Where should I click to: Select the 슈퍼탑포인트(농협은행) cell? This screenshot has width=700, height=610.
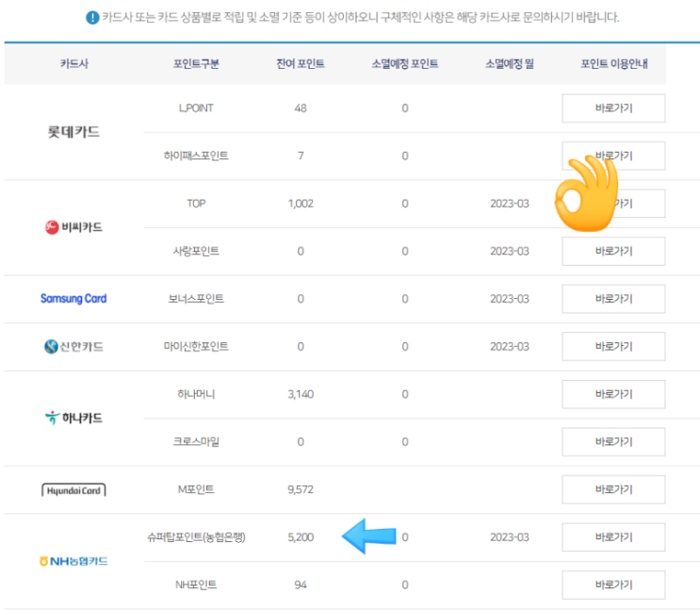pos(196,537)
